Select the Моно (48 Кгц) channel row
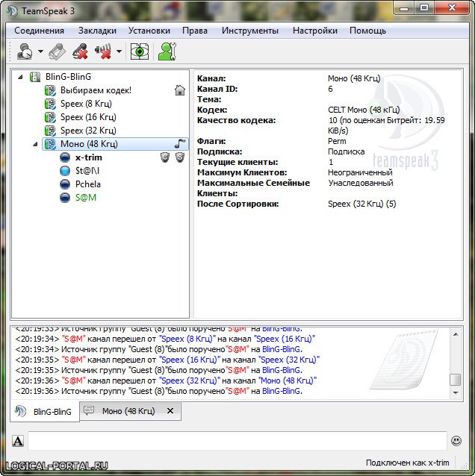 [x=115, y=144]
